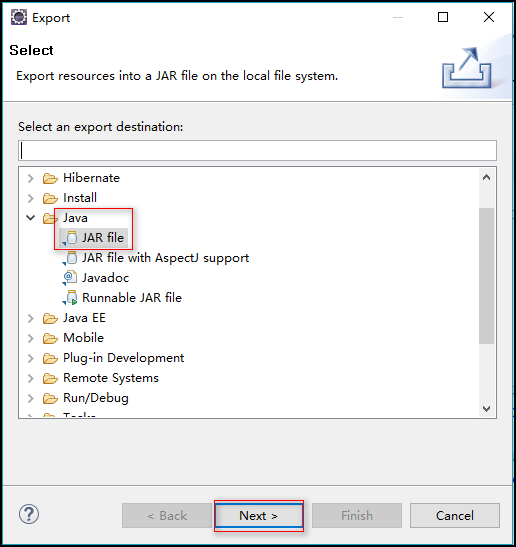Click the Cancel button
Viewport: 516px width, 547px height.
[x=455, y=515]
